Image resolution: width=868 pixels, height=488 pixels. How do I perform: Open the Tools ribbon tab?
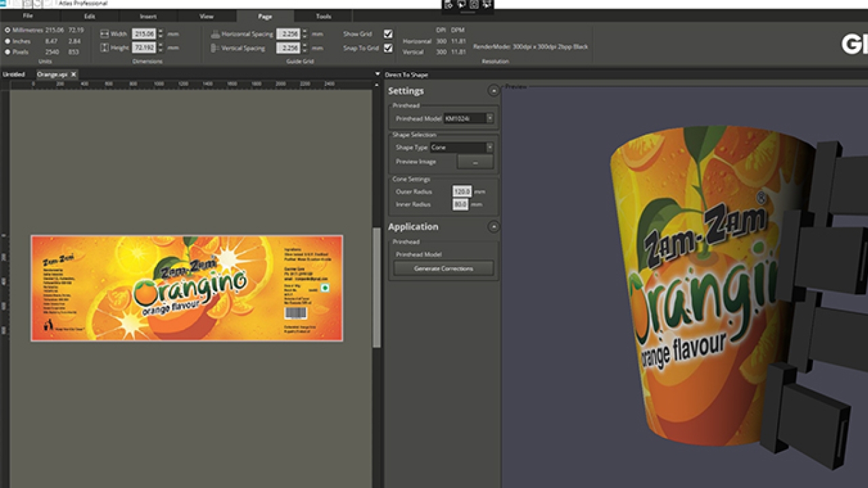tap(323, 16)
